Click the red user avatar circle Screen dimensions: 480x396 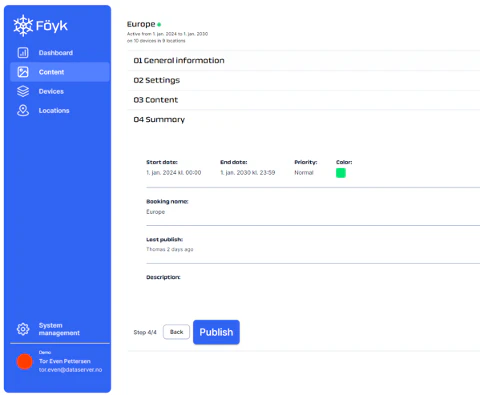pyautogui.click(x=25, y=362)
